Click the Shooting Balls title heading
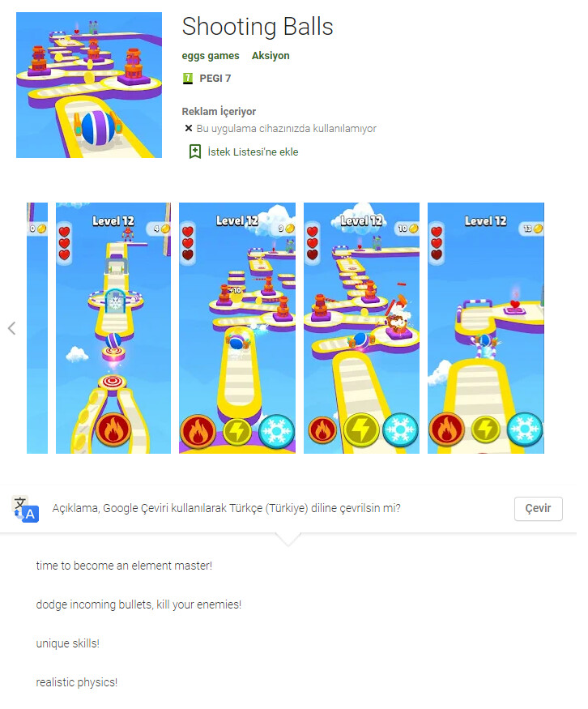 point(258,27)
